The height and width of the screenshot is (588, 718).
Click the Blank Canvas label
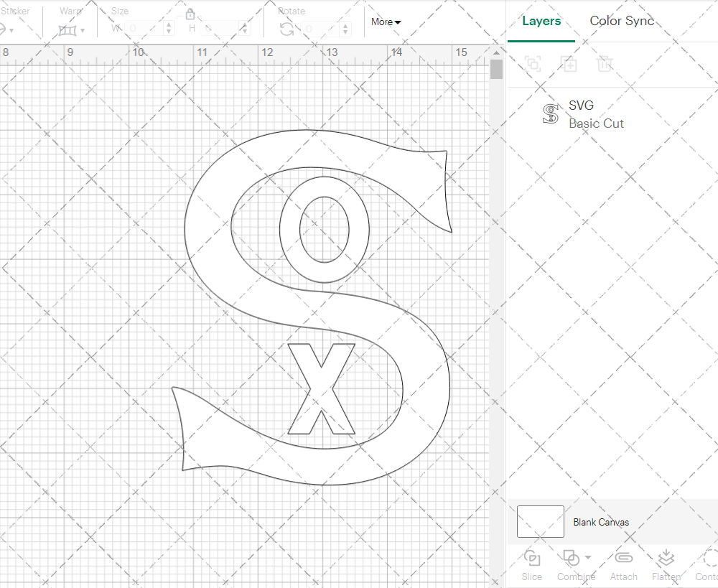[601, 522]
